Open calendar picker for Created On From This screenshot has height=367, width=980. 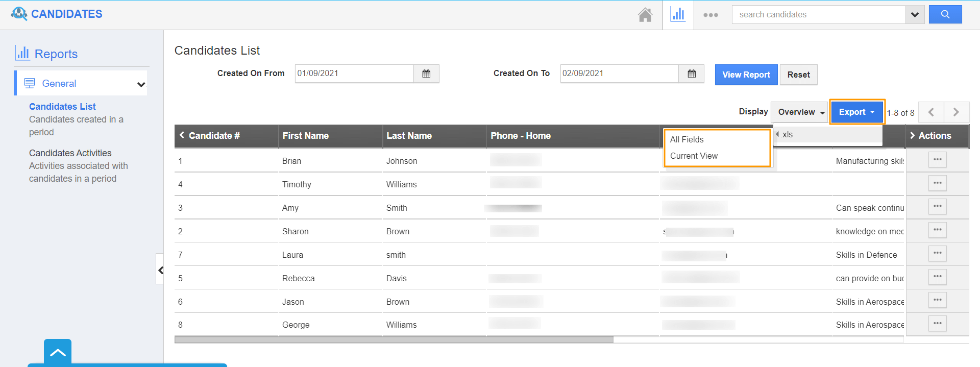426,74
